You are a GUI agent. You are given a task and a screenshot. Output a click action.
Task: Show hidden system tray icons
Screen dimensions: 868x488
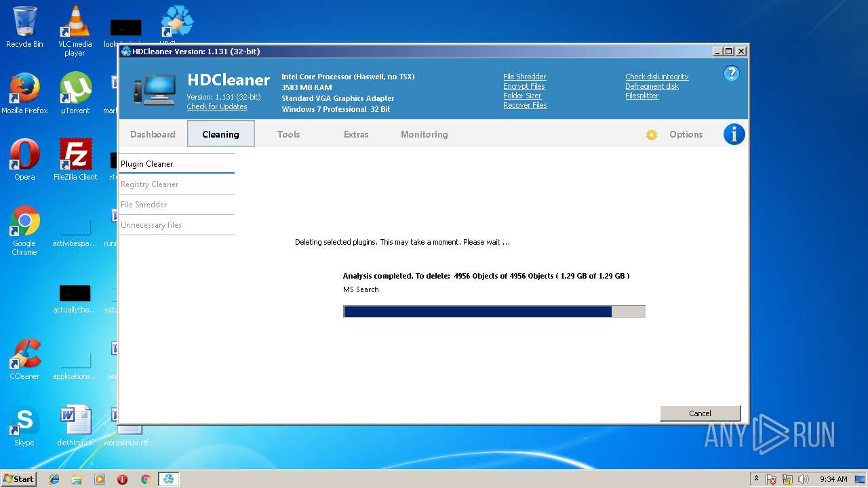(x=756, y=479)
